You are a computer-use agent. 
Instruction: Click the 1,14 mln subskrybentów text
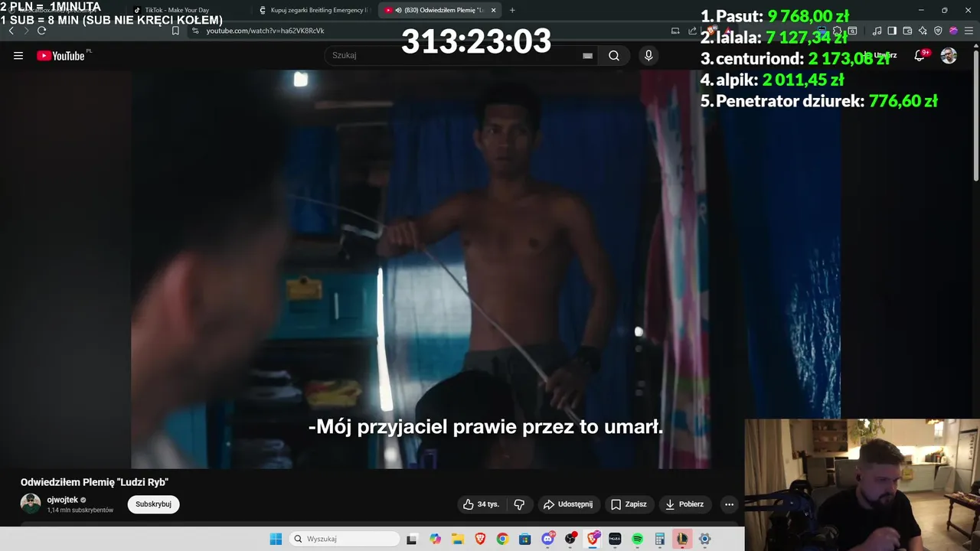tap(80, 510)
